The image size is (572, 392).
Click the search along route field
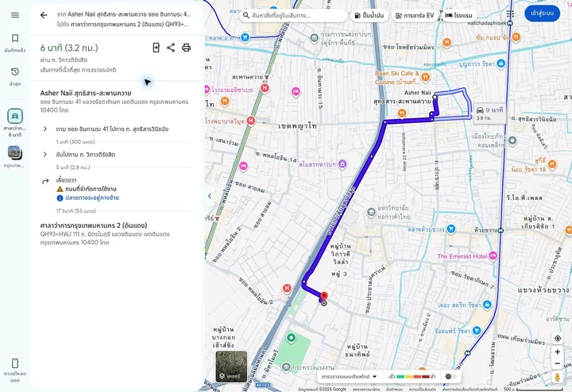point(294,15)
